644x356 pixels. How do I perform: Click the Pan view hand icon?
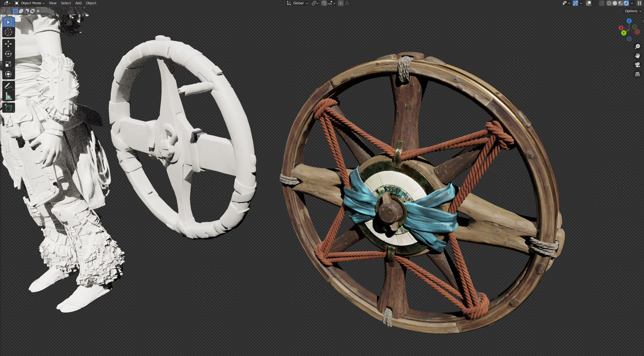click(x=637, y=55)
